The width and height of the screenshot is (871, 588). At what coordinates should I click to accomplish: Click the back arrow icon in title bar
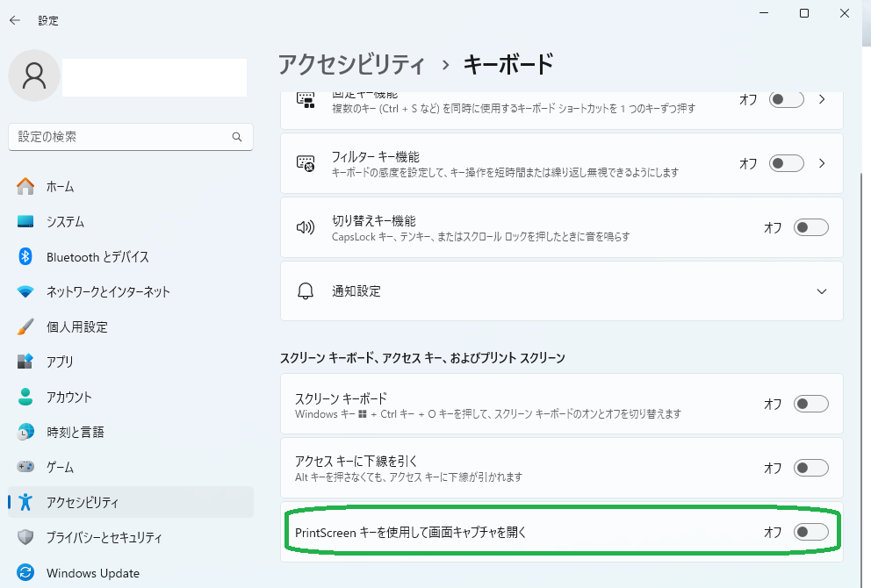pos(15,20)
